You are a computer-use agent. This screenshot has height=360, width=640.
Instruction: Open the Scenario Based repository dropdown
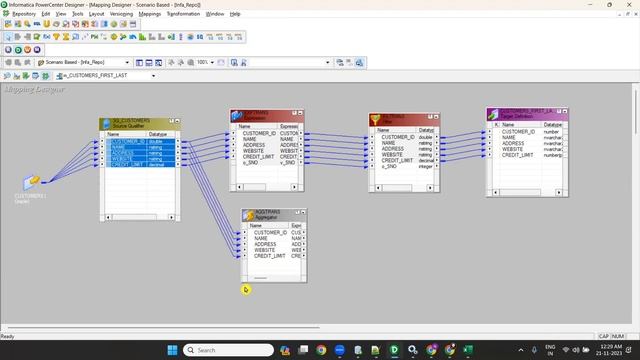tap(127, 62)
